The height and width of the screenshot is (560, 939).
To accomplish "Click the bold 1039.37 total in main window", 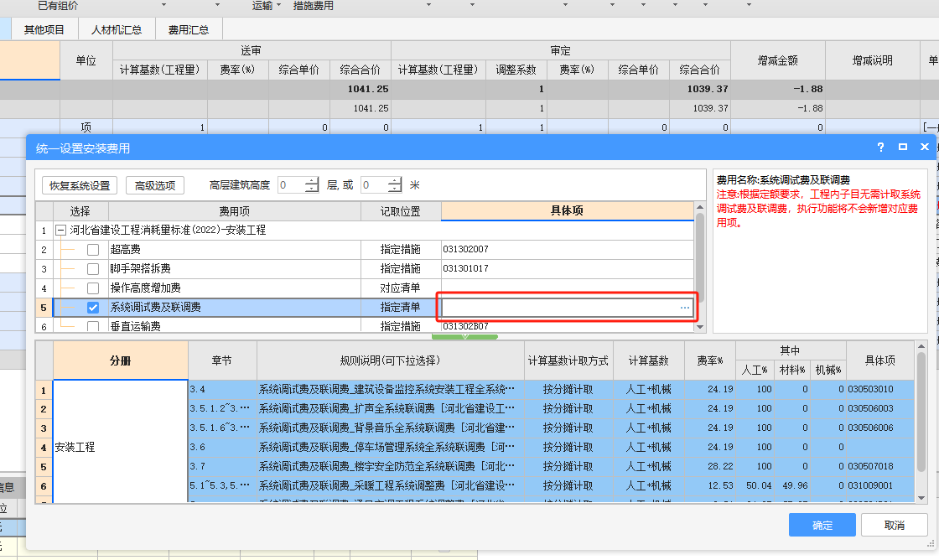I will coord(708,89).
